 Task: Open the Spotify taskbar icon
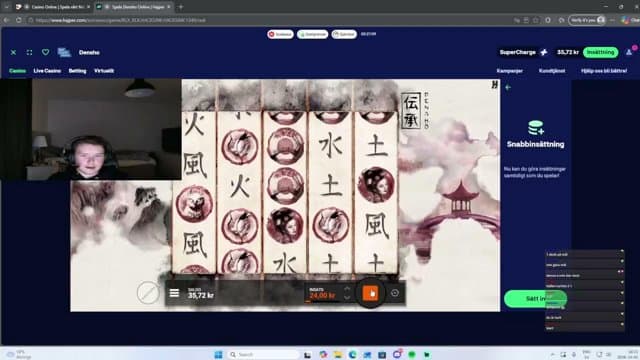pyautogui.click(x=411, y=354)
